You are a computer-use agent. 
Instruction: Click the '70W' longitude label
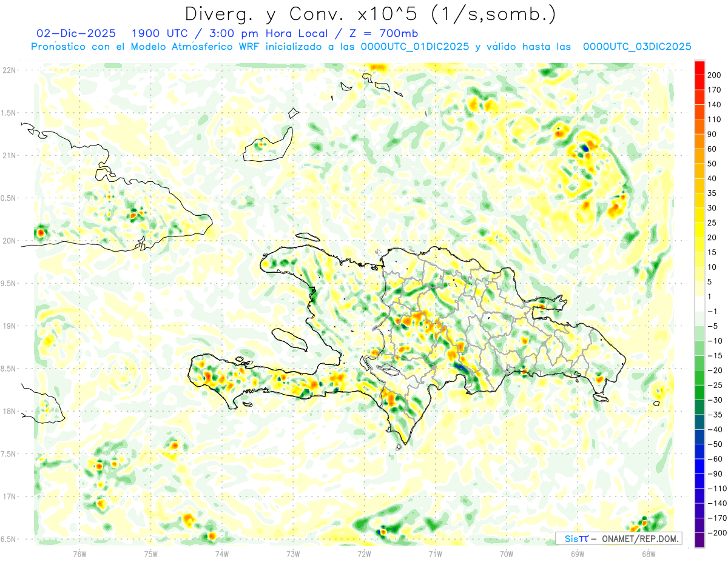[x=507, y=554]
